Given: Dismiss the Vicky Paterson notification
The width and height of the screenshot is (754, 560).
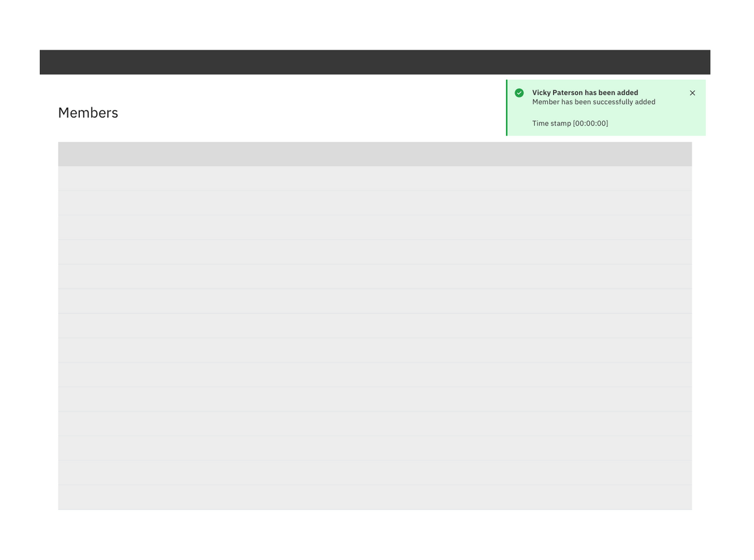Looking at the screenshot, I should pos(692,93).
